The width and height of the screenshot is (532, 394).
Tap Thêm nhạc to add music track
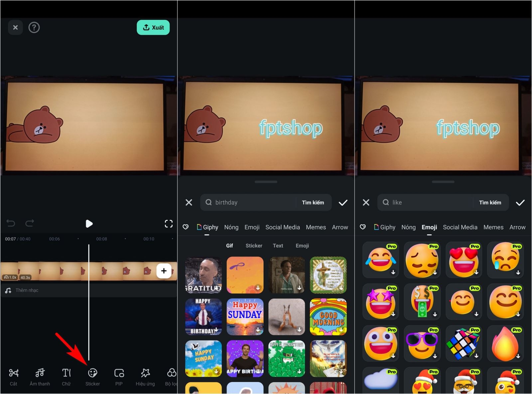[x=27, y=290]
